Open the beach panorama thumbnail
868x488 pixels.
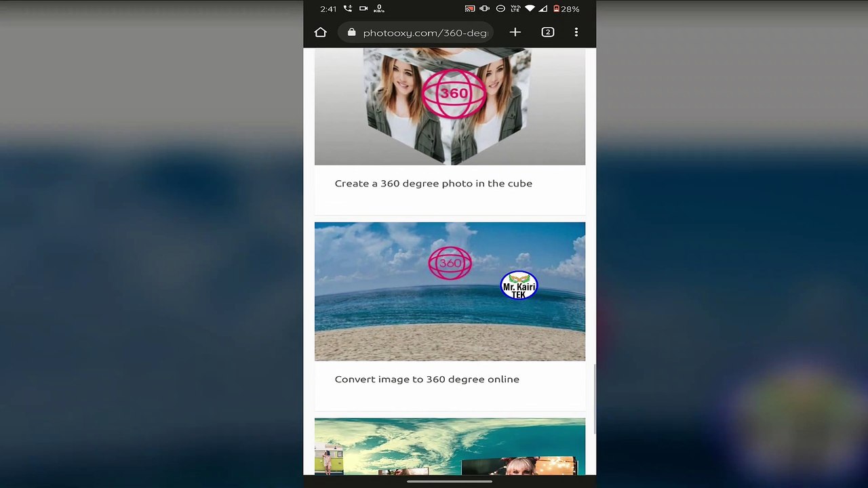pyautogui.click(x=450, y=291)
